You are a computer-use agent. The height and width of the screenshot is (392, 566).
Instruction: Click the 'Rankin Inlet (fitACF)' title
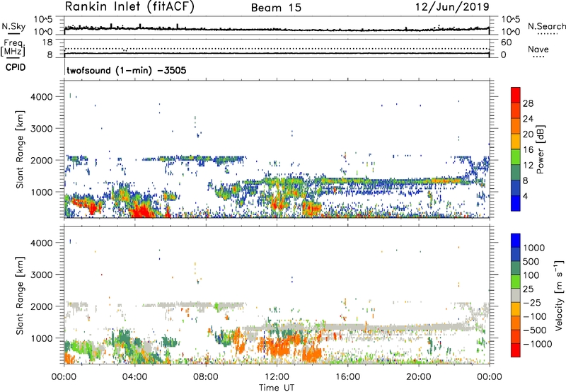(129, 6)
